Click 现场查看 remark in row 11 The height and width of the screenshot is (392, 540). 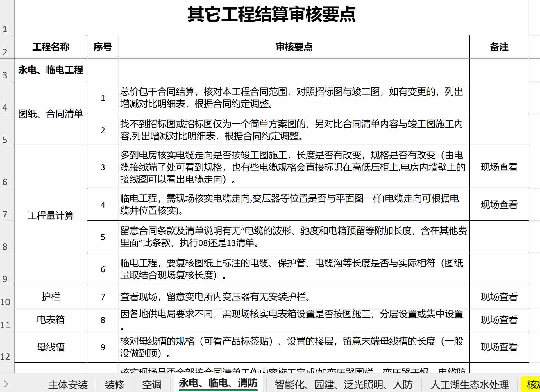pos(499,320)
